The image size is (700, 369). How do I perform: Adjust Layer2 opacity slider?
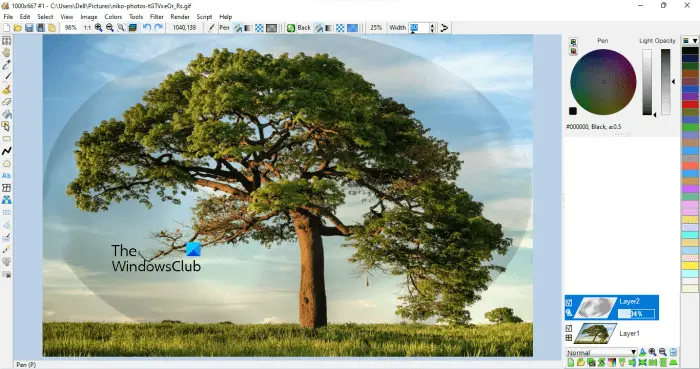tap(636, 314)
